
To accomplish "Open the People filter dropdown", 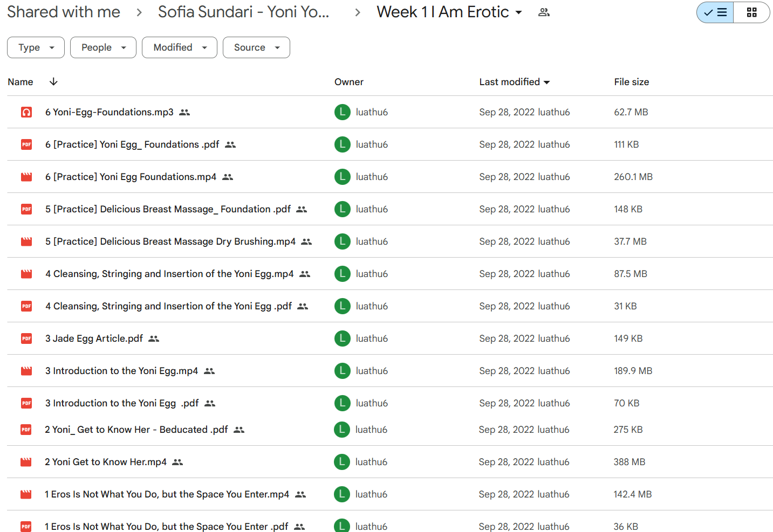I will pyautogui.click(x=103, y=47).
